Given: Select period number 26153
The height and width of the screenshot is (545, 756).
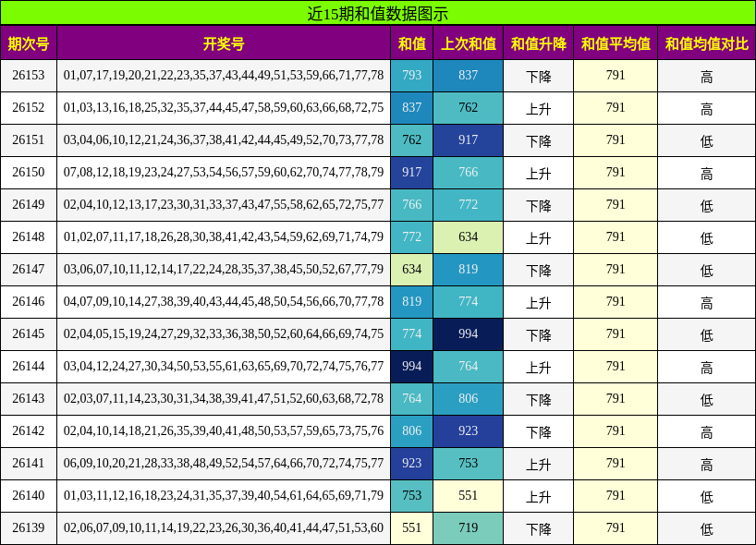Looking at the screenshot, I should (x=29, y=75).
